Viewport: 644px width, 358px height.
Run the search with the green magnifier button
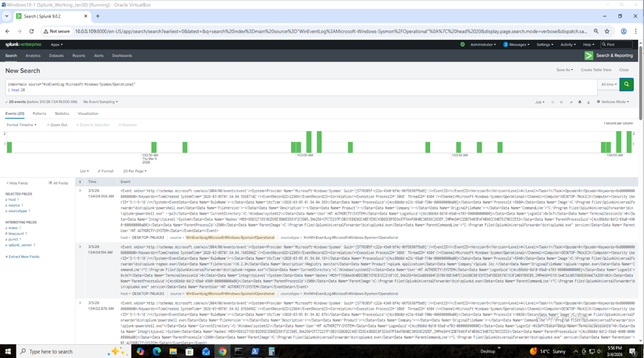pyautogui.click(x=626, y=85)
